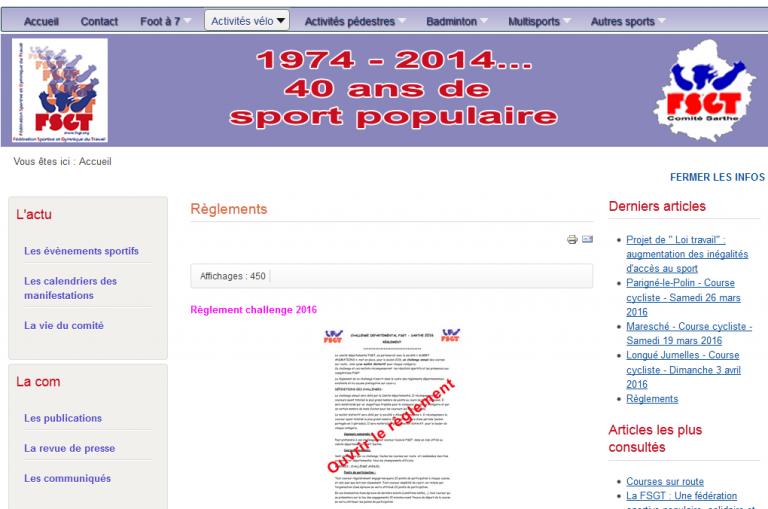Open the Règlement challenge 2016 document thumbnail
Viewport: 768px width, 509px height.
[394, 414]
